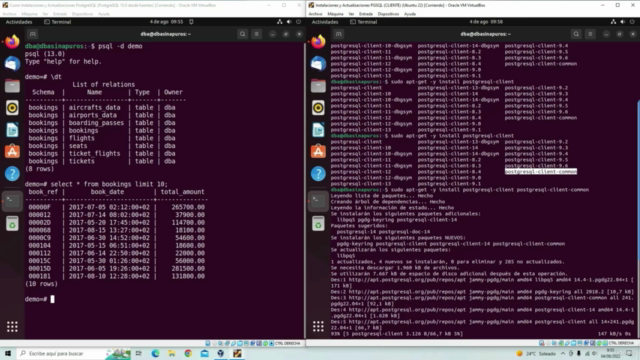Open Ubuntu Software in right VM dock
The height and width of the screenshot is (360, 640).
point(318,152)
